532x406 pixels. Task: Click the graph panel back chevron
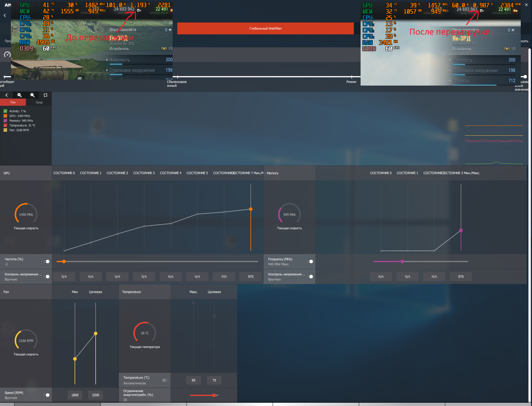[x=7, y=95]
